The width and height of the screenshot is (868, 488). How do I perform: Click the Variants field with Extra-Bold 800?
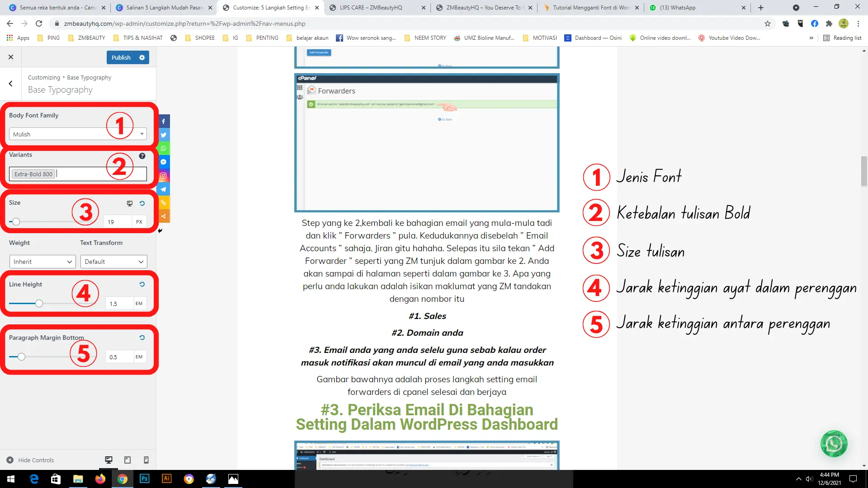coord(78,174)
